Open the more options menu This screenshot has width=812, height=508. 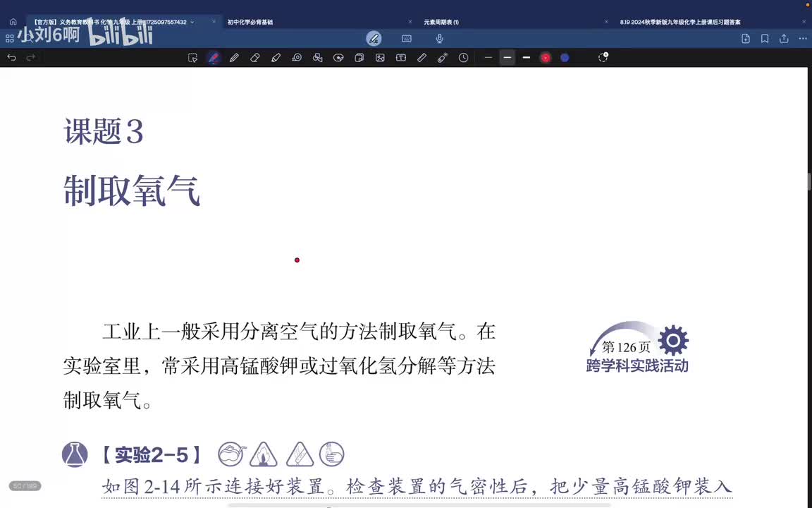[803, 38]
